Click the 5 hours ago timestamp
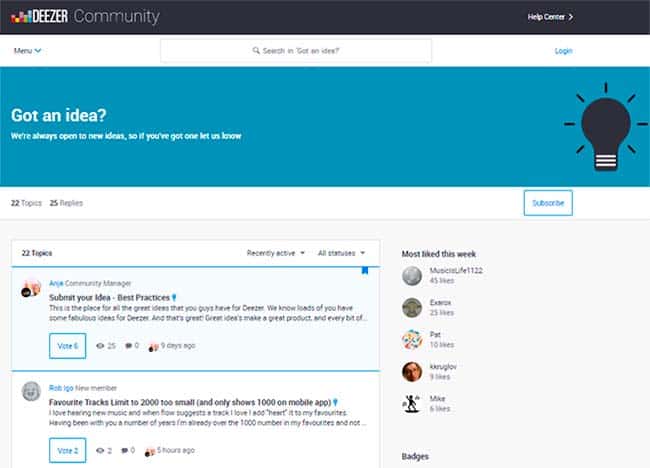The width and height of the screenshot is (650, 468). point(176,450)
